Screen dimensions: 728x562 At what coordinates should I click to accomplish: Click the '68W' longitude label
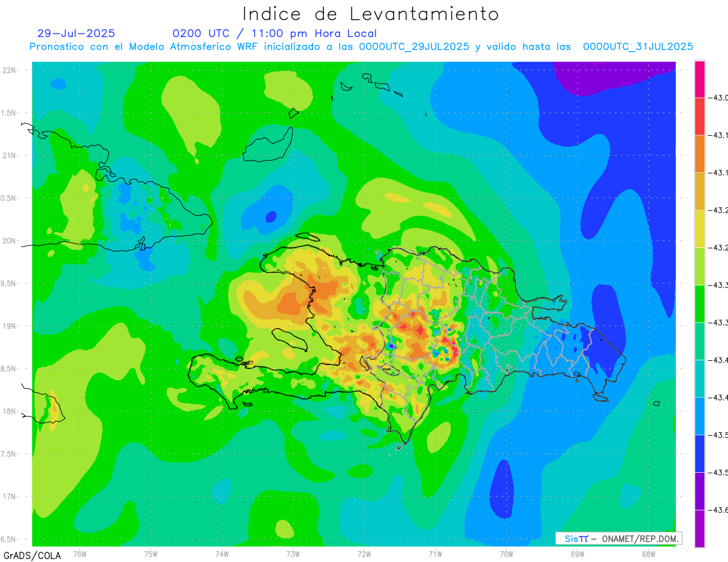point(649,554)
